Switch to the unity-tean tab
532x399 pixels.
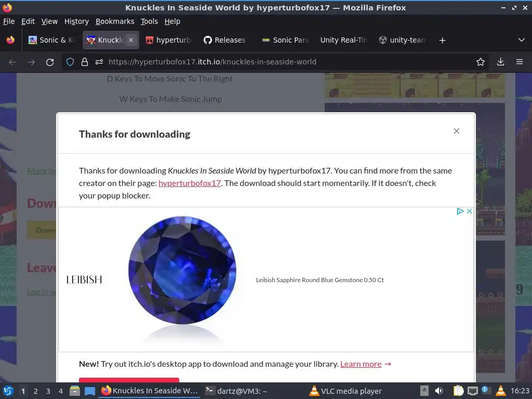402,40
